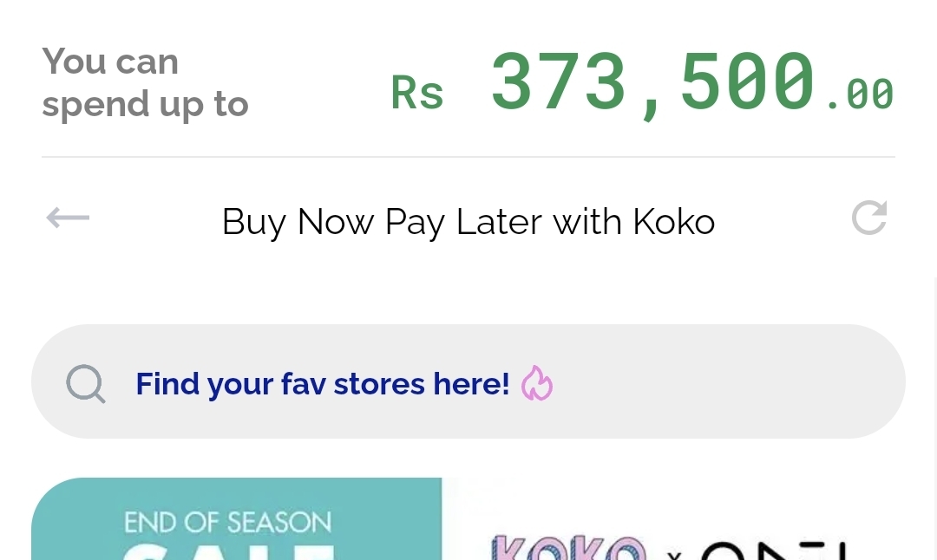Go back using the left arrow icon
Image resolution: width=937 pixels, height=560 pixels.
[x=69, y=218]
